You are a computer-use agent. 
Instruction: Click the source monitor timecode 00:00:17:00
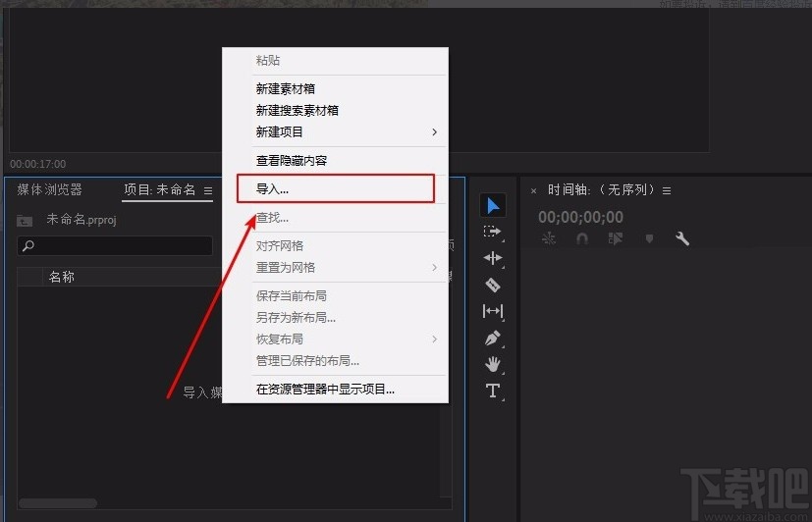[x=38, y=164]
